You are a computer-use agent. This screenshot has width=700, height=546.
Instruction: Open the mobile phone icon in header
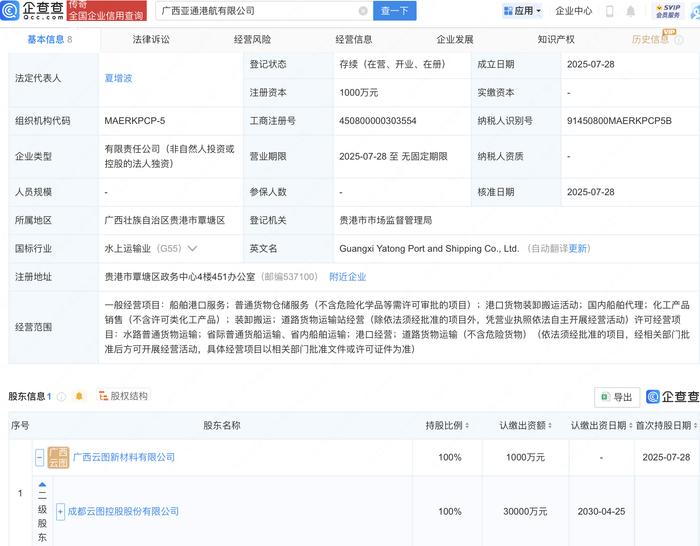coord(609,11)
